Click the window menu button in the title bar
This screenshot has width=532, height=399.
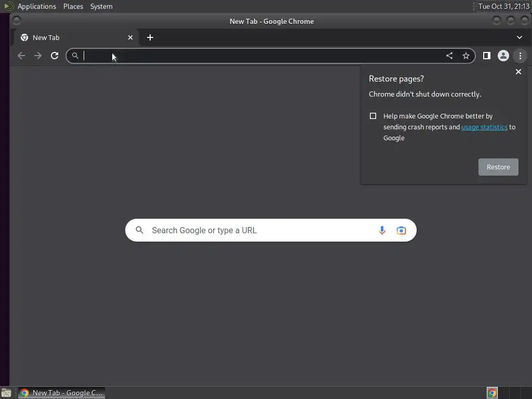16,21
